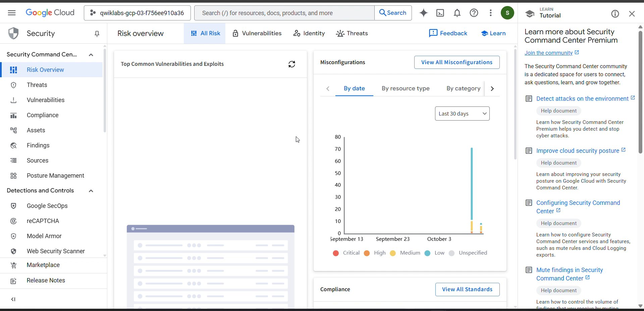Open reCAPTCHA in the sidebar
This screenshot has width=644, height=311.
tap(52, 221)
